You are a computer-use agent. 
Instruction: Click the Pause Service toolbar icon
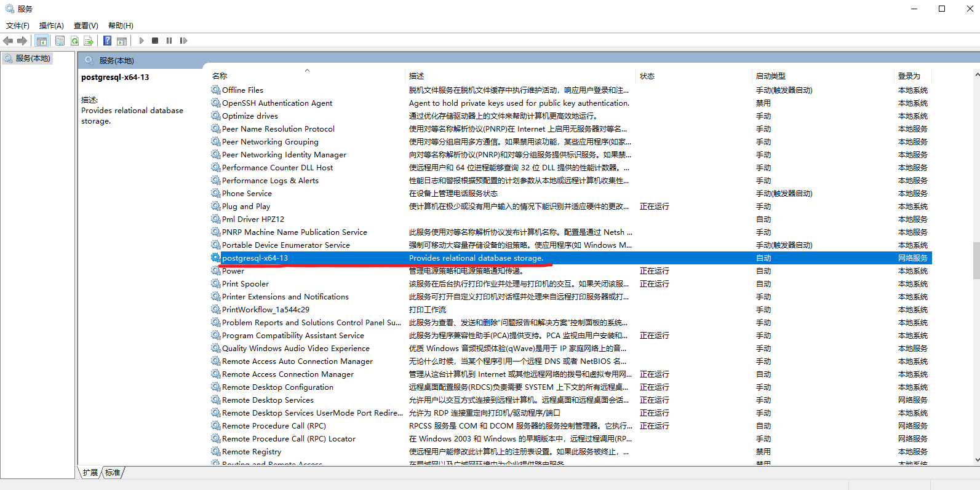coord(169,41)
